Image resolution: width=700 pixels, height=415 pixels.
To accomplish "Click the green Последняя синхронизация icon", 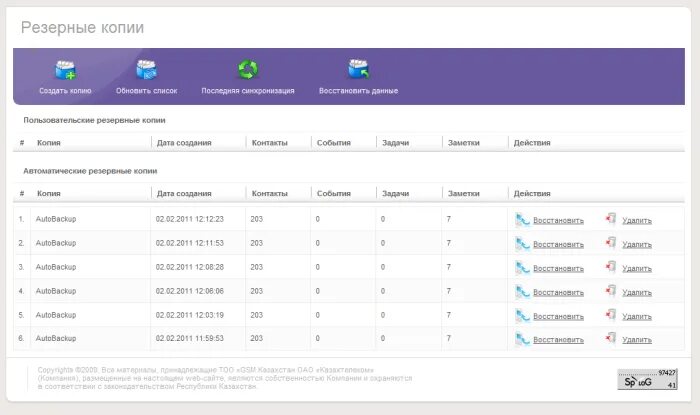I will (x=248, y=70).
